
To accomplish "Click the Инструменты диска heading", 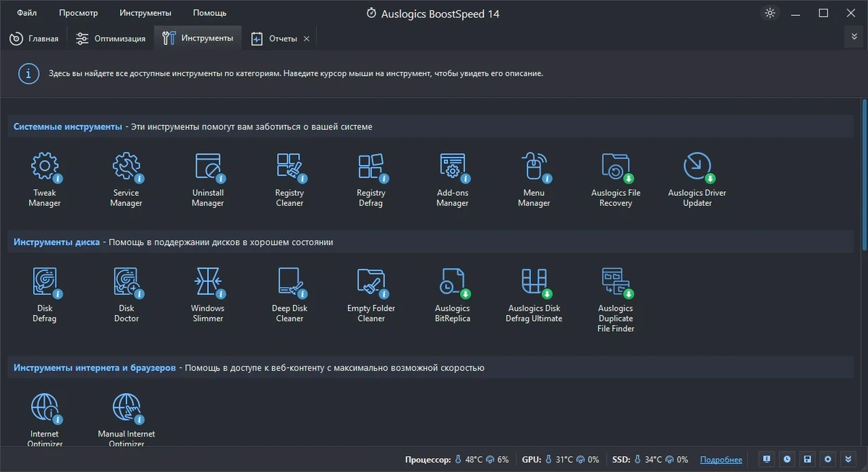I will pyautogui.click(x=56, y=242).
